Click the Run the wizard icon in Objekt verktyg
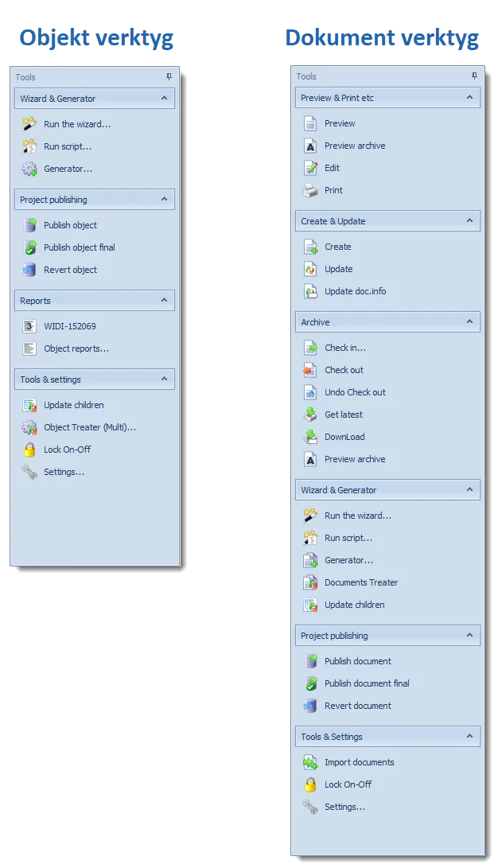The image size is (498, 868). tap(29, 124)
